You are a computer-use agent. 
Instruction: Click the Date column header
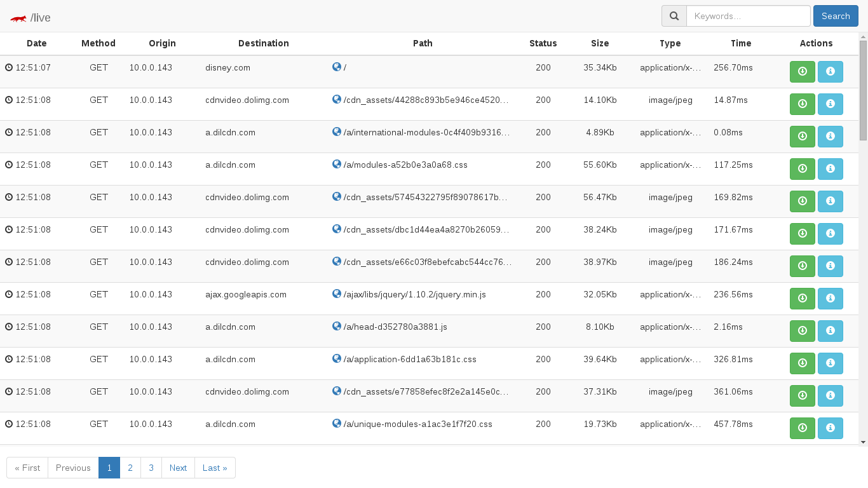pyautogui.click(x=37, y=43)
